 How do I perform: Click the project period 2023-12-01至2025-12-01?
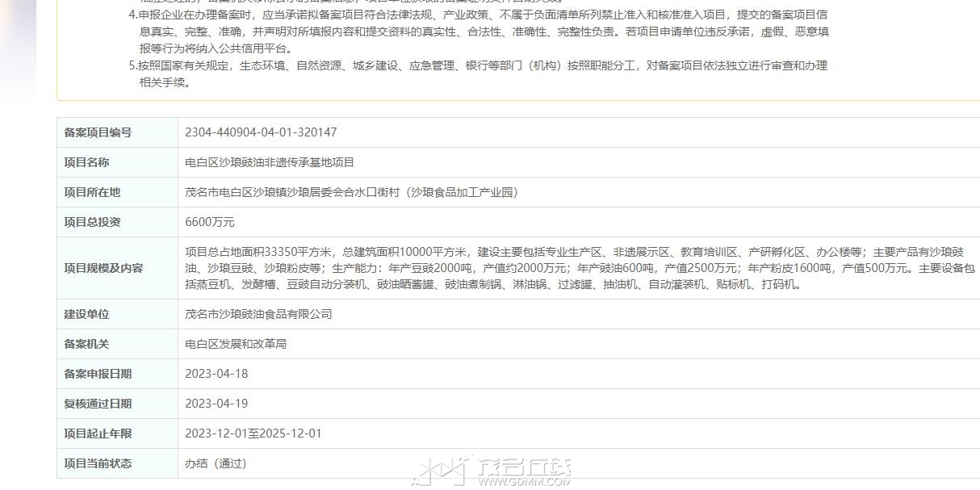pyautogui.click(x=253, y=433)
